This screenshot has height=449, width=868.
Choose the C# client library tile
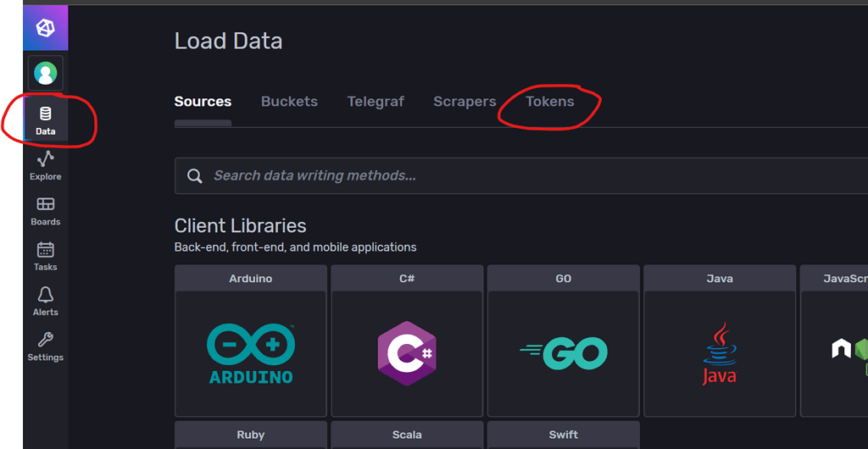[408, 341]
